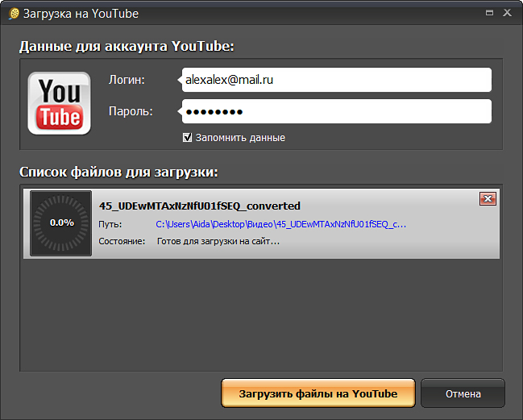Image resolution: width=523 pixels, height=420 pixels.
Task: Click the 0.0% circular progress indicator
Action: click(x=61, y=222)
